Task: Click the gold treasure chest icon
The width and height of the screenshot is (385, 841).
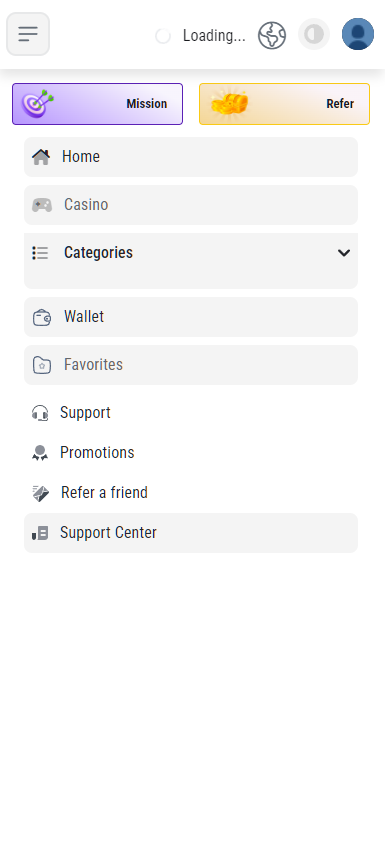Action: [229, 104]
